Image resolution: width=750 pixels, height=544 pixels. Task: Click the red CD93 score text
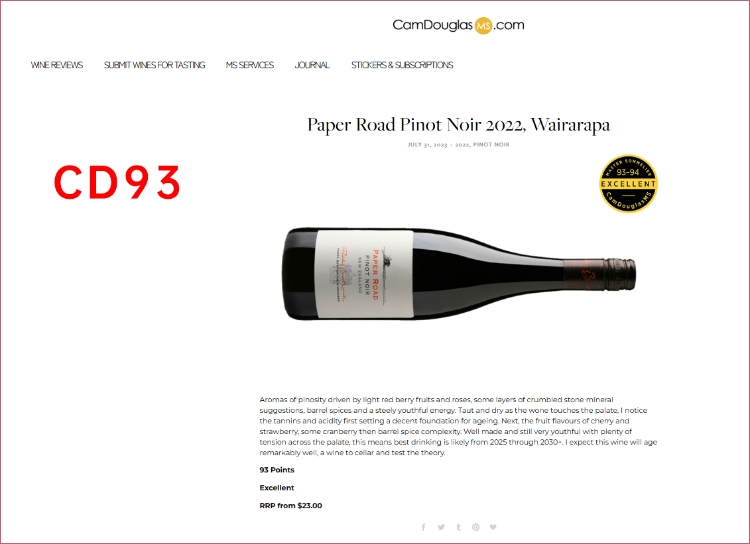point(117,182)
